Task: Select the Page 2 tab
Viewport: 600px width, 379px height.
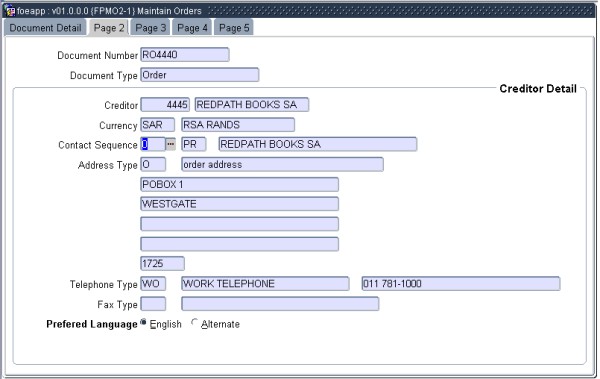Action: [x=109, y=28]
